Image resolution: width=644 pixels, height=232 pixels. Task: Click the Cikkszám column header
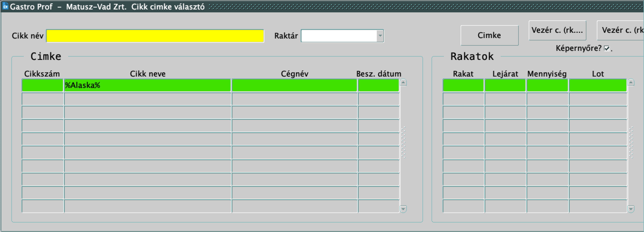(x=42, y=74)
